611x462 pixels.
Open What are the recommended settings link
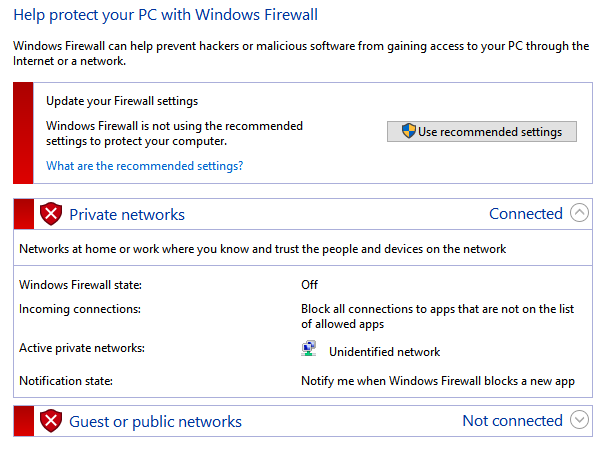145,166
